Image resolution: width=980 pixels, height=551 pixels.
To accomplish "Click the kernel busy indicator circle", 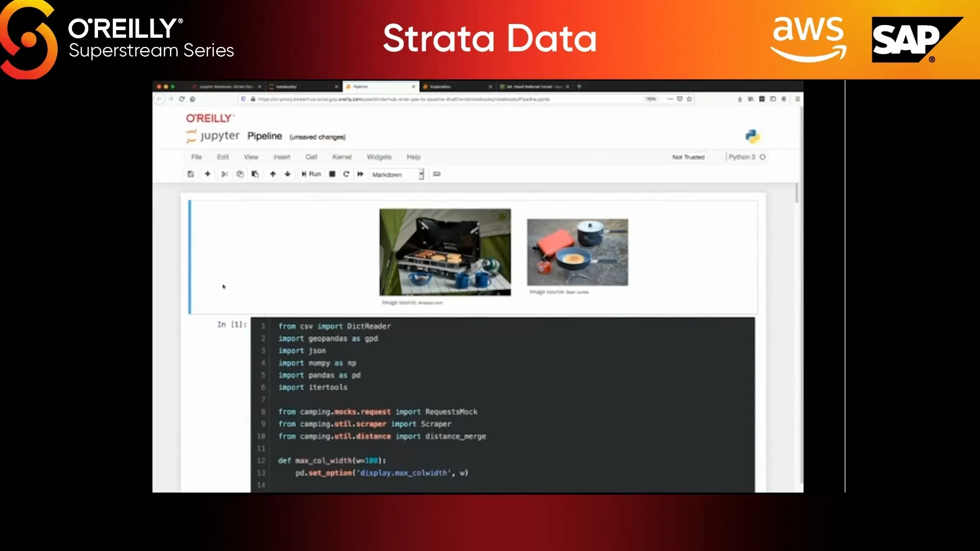I will [762, 157].
